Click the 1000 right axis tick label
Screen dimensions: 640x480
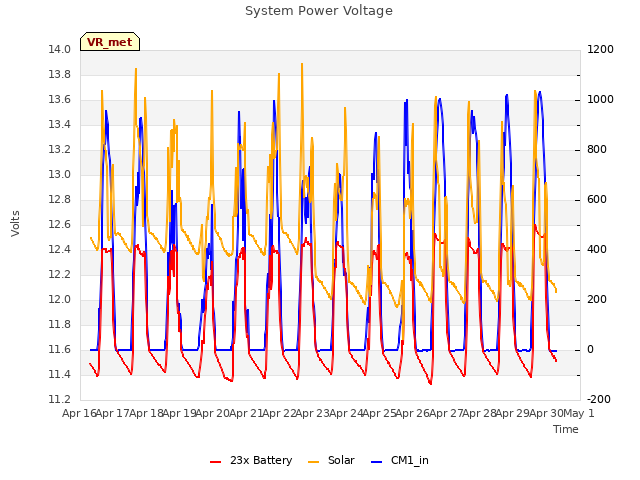(600, 100)
